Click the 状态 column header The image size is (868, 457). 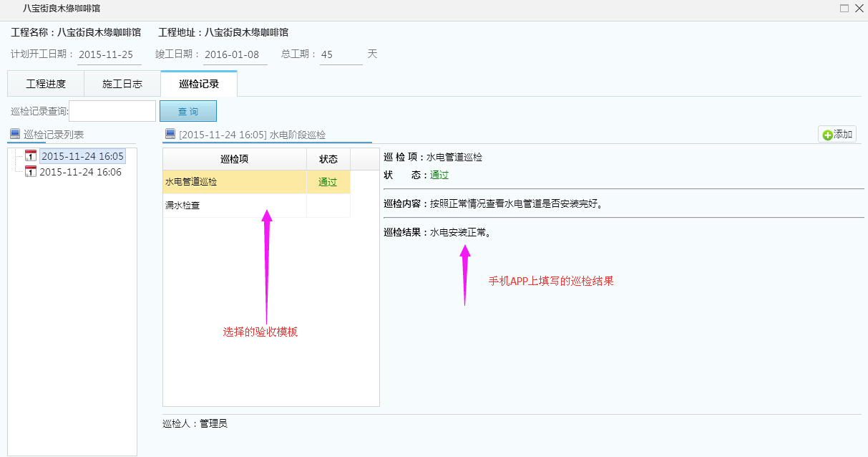(x=328, y=159)
